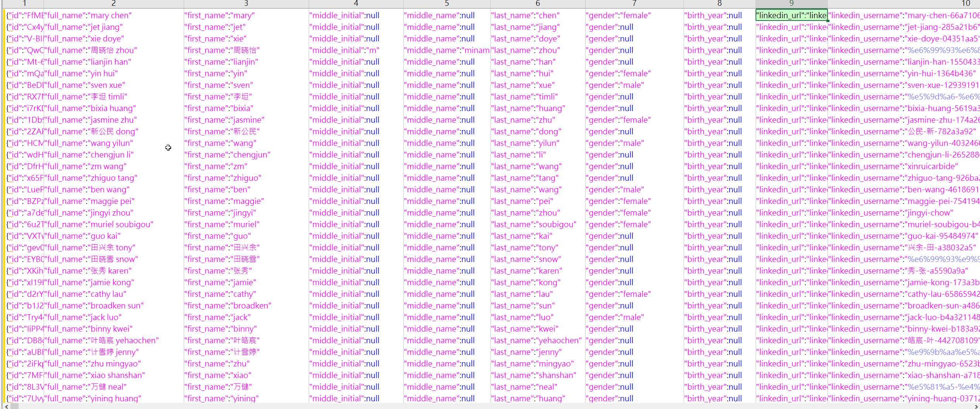This screenshot has width=980, height=409.
Task: Select the linkedin_username "jingyi-chow" cell
Action: (904, 213)
